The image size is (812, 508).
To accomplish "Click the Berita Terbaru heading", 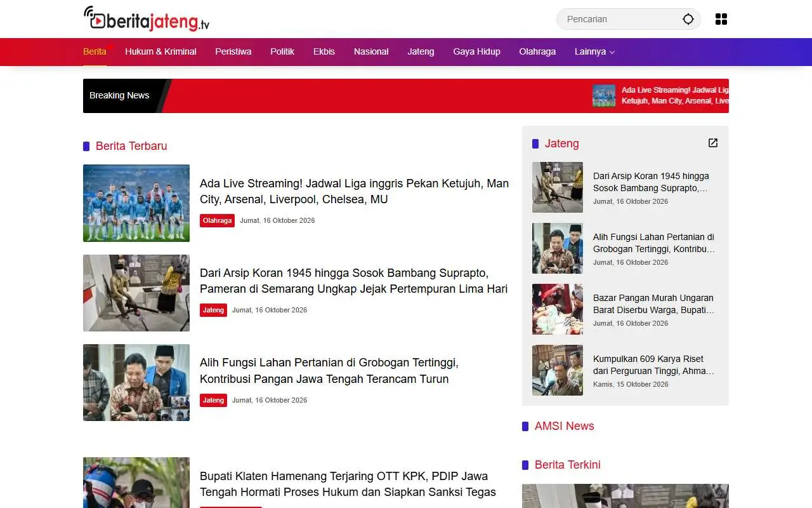I will (131, 146).
